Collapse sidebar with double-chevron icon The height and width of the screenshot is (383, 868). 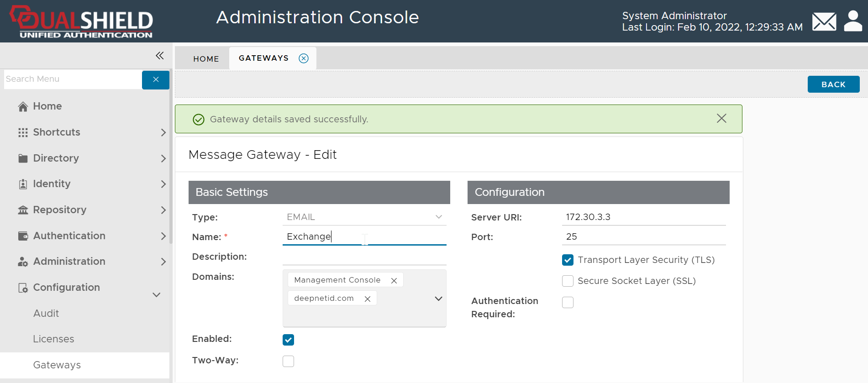pyautogui.click(x=159, y=56)
